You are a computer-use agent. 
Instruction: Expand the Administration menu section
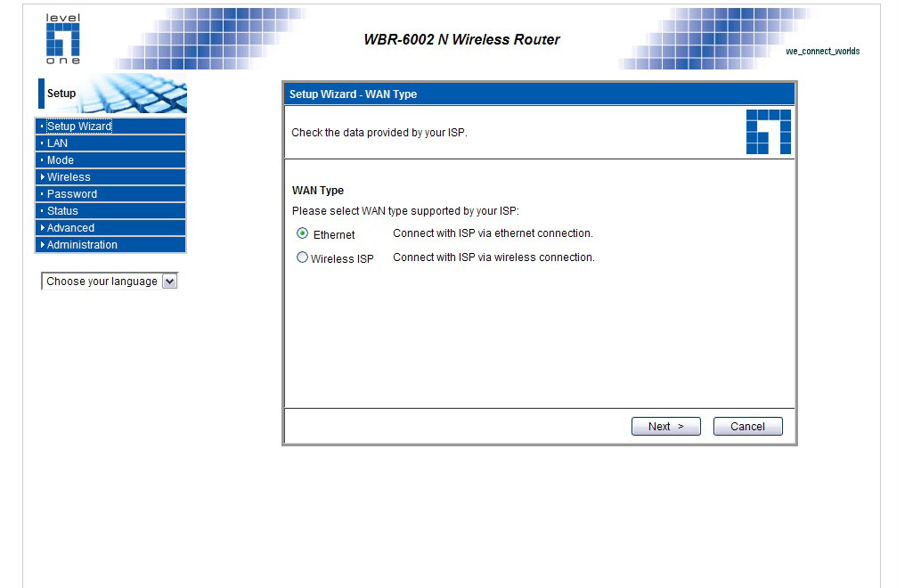110,245
